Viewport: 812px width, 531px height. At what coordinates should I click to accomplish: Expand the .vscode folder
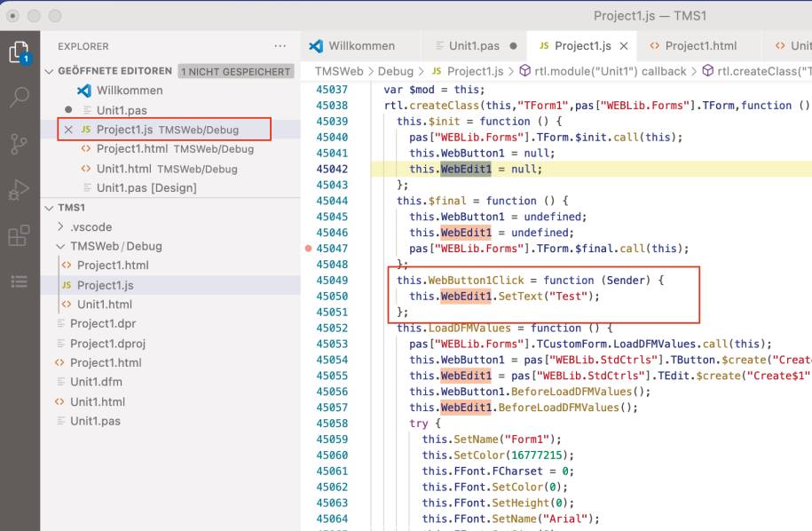tap(61, 227)
